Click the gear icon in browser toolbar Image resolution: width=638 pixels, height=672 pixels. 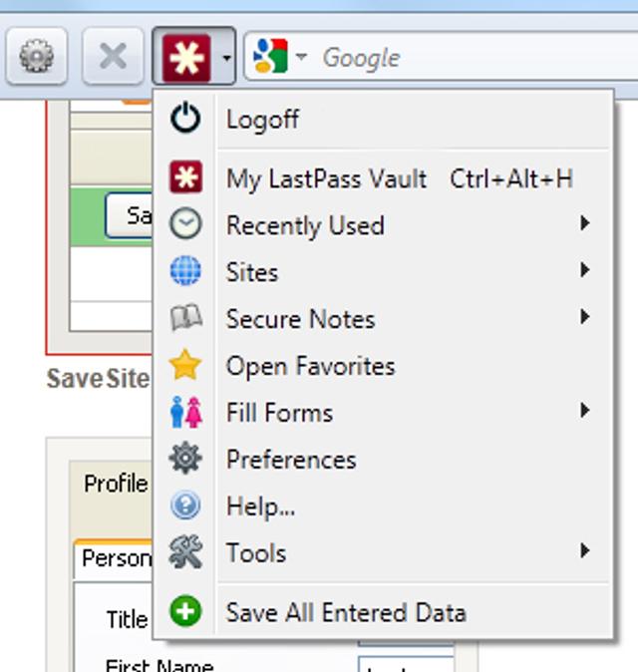[37, 57]
